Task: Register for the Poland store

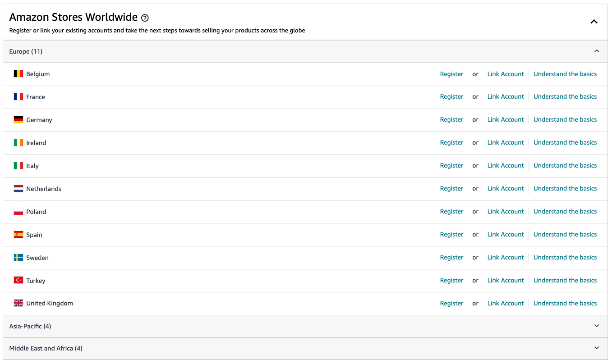Action: pos(451,211)
